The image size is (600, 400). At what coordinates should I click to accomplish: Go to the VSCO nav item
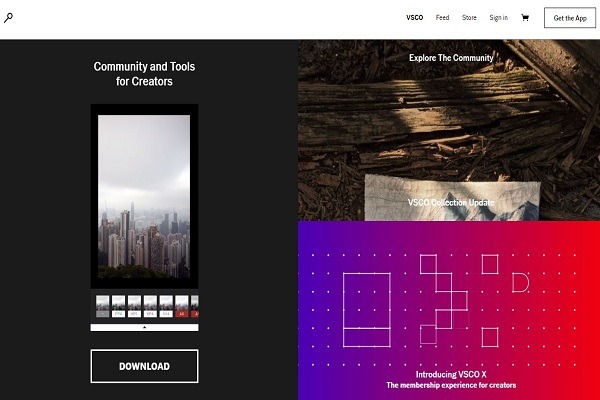coord(414,18)
